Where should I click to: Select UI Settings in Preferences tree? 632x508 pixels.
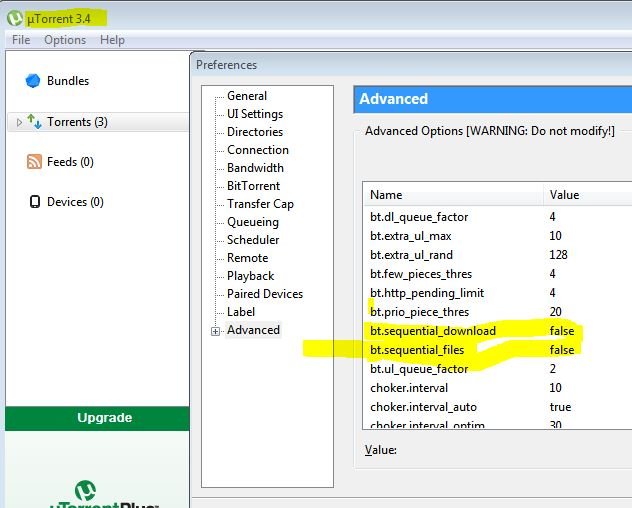255,114
